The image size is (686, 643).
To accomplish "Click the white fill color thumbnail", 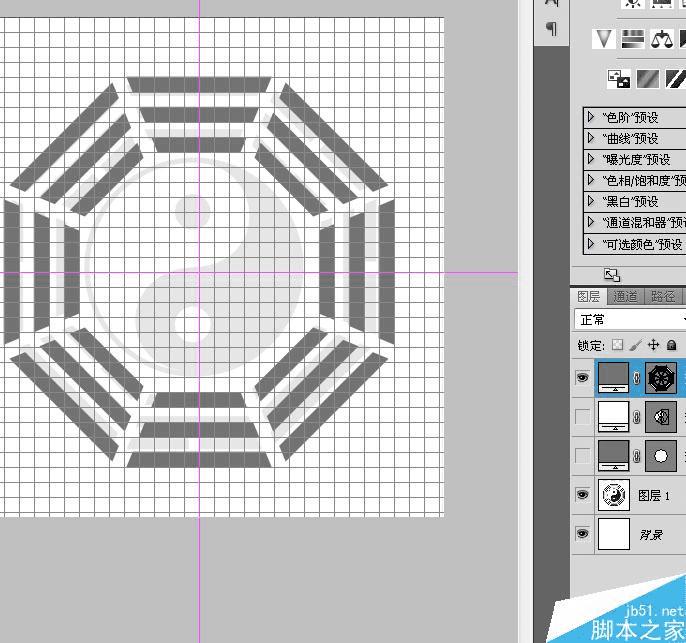I will click(x=613, y=416).
